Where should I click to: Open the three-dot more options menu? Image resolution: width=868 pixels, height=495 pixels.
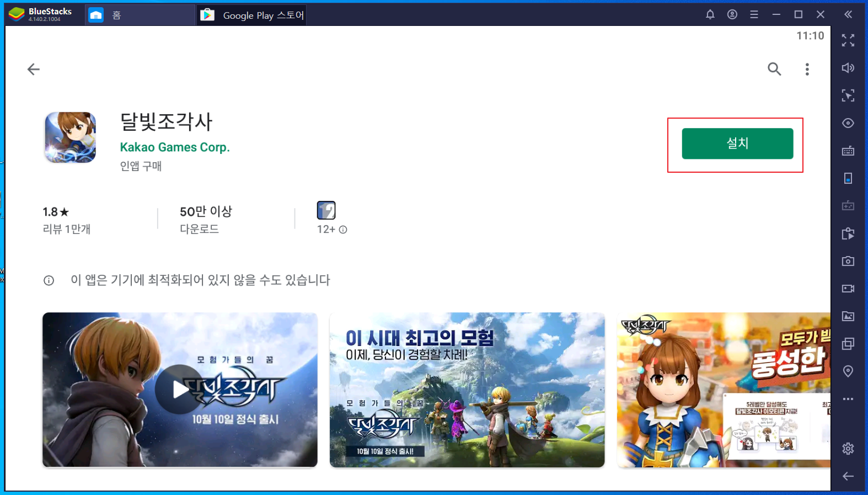(807, 69)
